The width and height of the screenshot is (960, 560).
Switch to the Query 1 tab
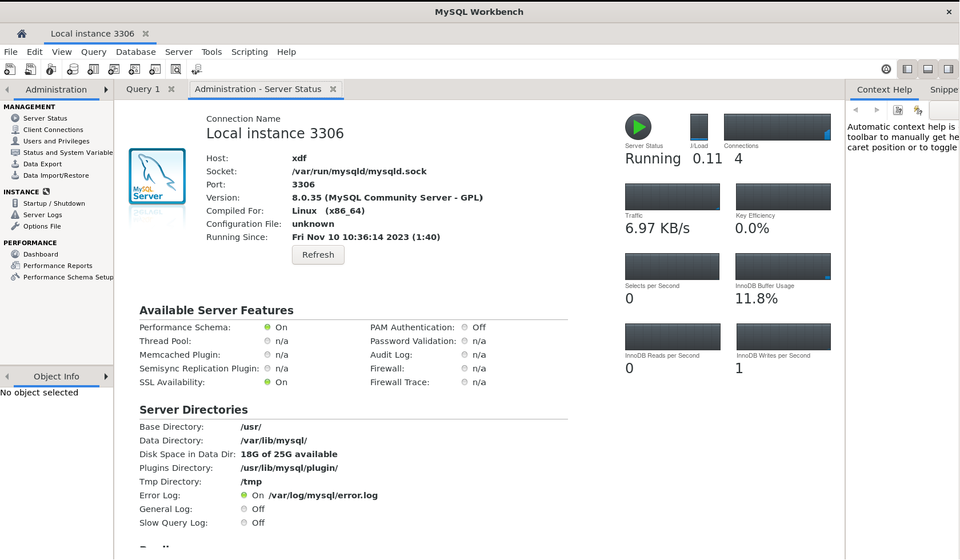coord(143,89)
